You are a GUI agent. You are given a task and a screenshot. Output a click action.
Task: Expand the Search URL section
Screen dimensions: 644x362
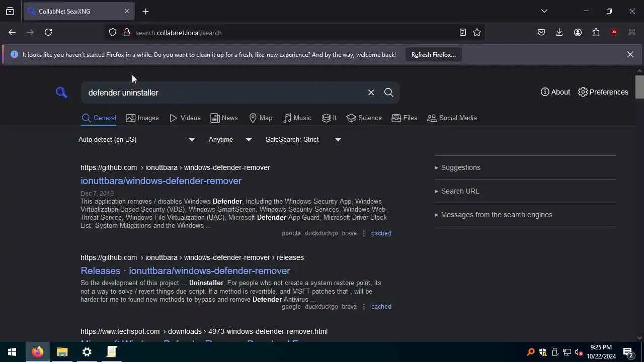457,191
